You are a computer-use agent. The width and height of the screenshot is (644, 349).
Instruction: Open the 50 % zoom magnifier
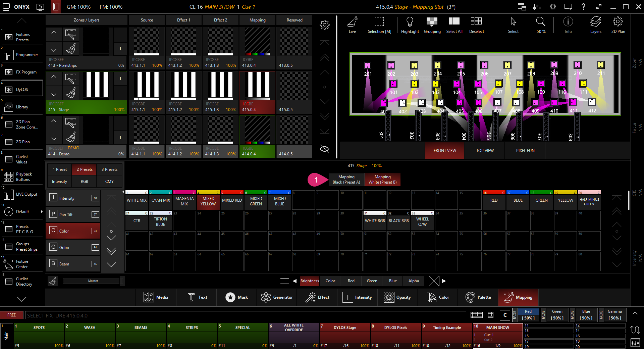[541, 25]
